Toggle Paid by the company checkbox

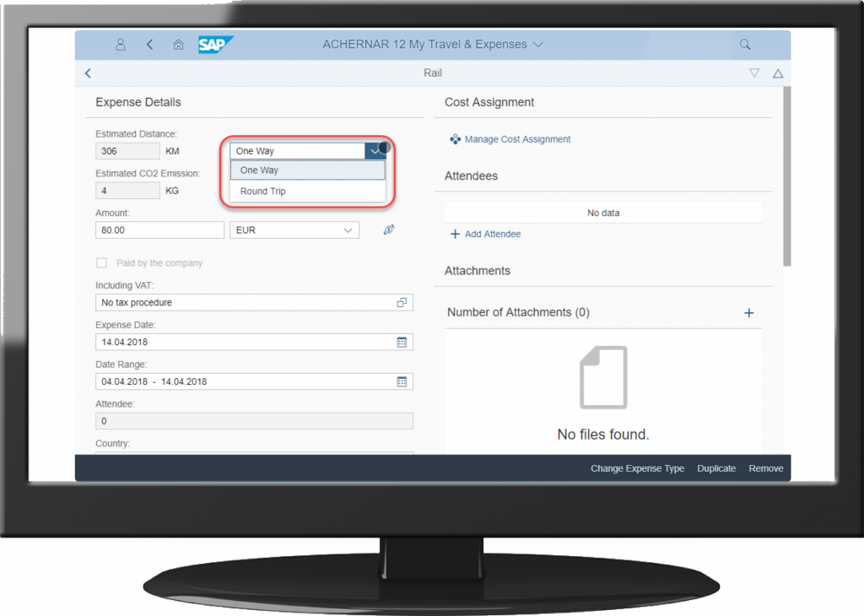(x=102, y=263)
